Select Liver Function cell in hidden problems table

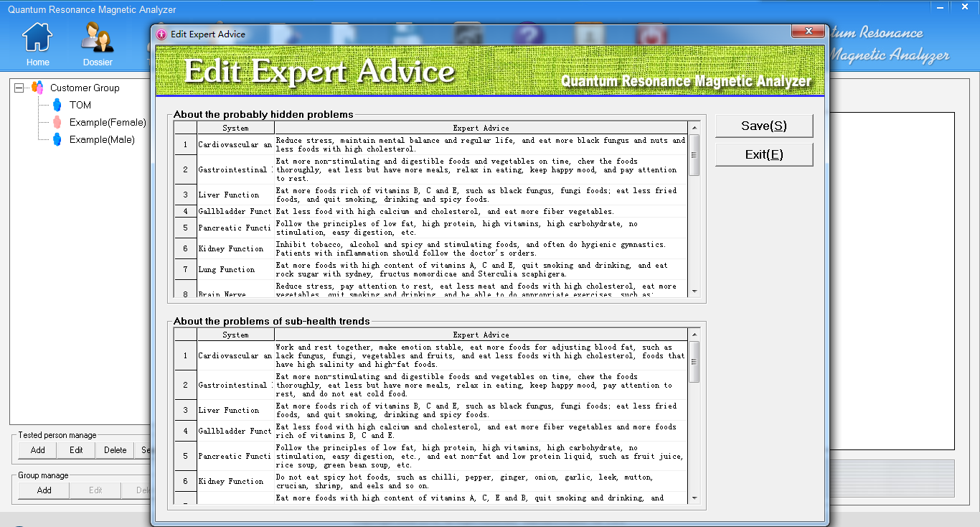[235, 195]
